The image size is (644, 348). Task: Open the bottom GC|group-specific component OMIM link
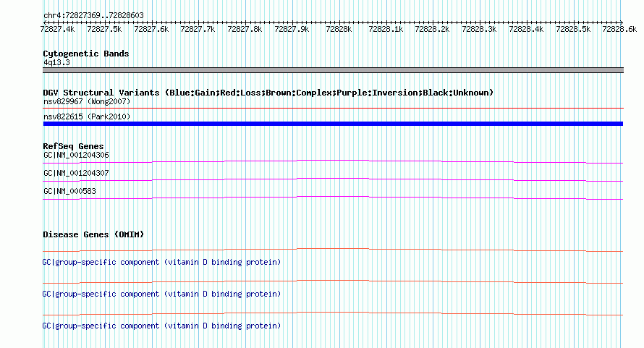coord(161,326)
